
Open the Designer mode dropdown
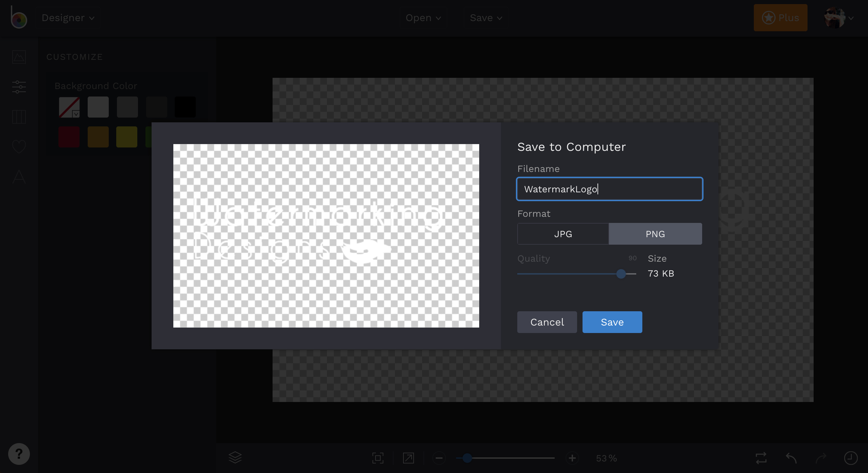point(68,18)
